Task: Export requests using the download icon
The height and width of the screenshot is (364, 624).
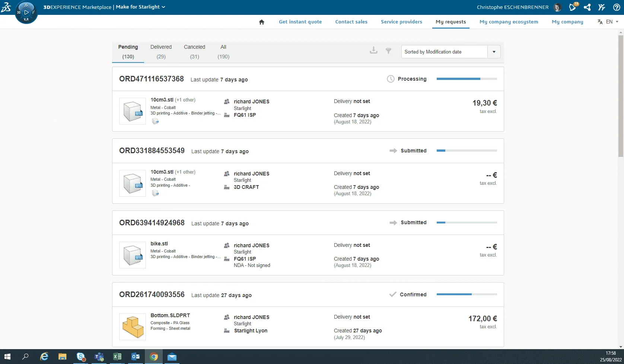Action: pyautogui.click(x=373, y=51)
